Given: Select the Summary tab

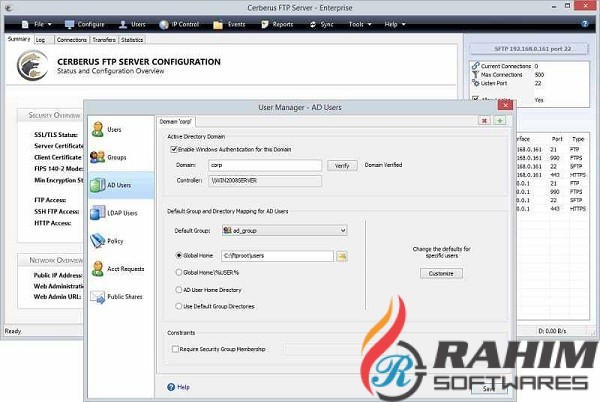Looking at the screenshot, I should click(19, 39).
